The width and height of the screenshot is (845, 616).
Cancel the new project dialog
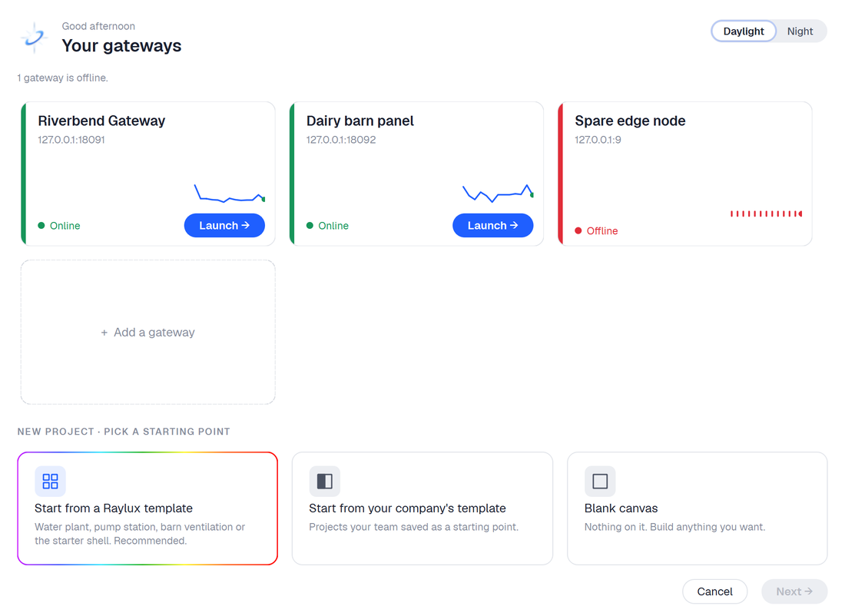click(714, 591)
